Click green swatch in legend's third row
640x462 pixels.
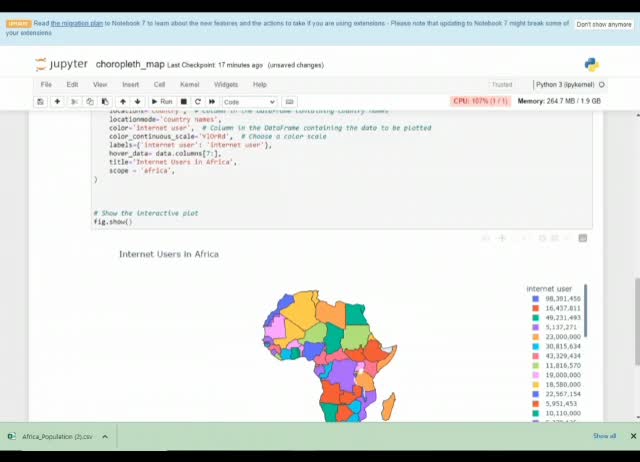[536, 318]
